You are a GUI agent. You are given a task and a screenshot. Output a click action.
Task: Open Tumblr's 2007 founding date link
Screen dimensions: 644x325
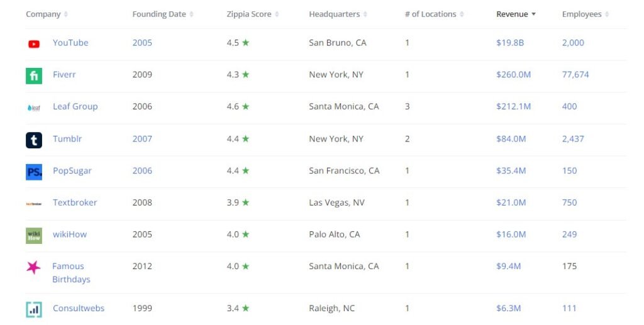pos(142,139)
